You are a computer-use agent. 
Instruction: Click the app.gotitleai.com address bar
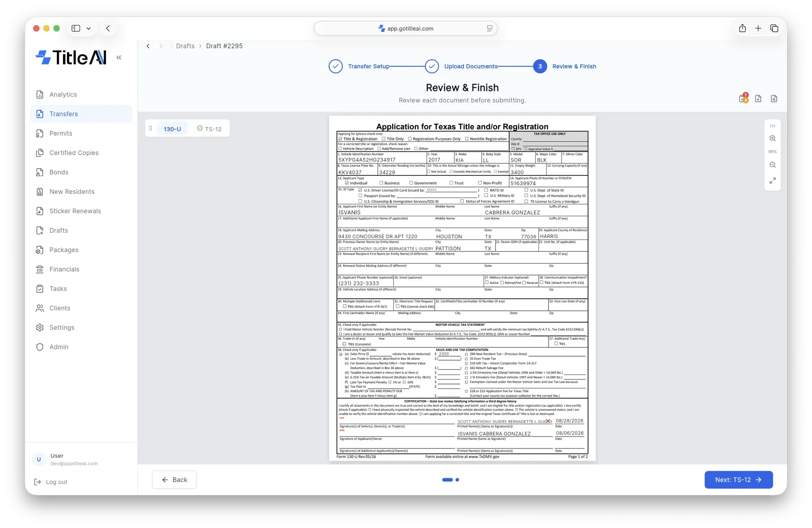tap(406, 28)
